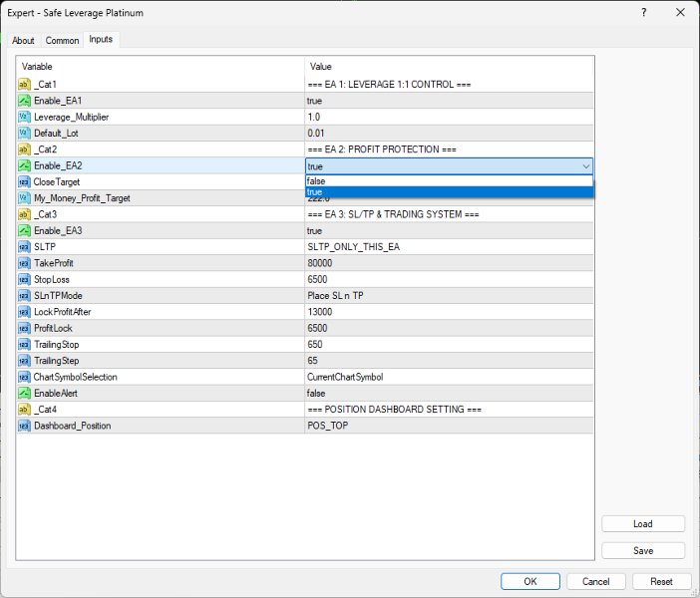The image size is (700, 598).
Task: Click the Load button
Action: (643, 524)
